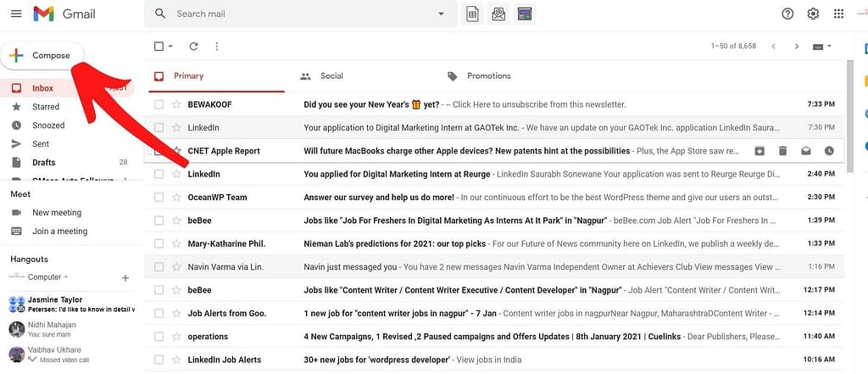Open the spreadsheet extension icon beside search
This screenshot has width=868, height=374.
coord(472,14)
